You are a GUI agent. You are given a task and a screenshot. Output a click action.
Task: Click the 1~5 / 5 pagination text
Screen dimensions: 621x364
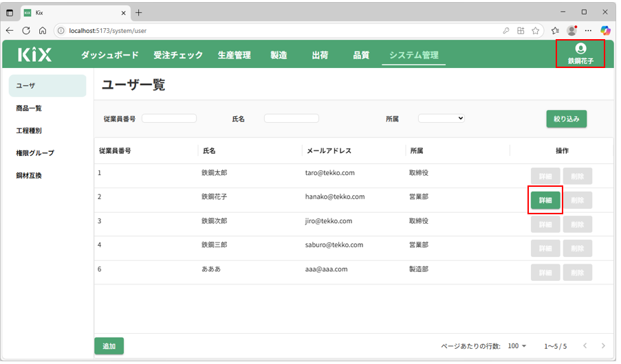(555, 346)
